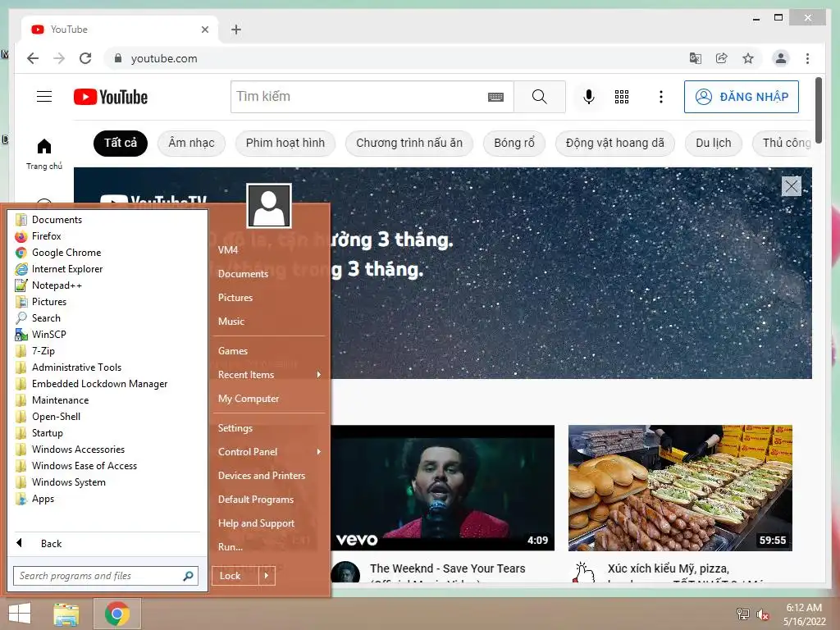The image size is (840, 630).
Task: Select the Phim hoạt hình chip
Action: coord(285,143)
